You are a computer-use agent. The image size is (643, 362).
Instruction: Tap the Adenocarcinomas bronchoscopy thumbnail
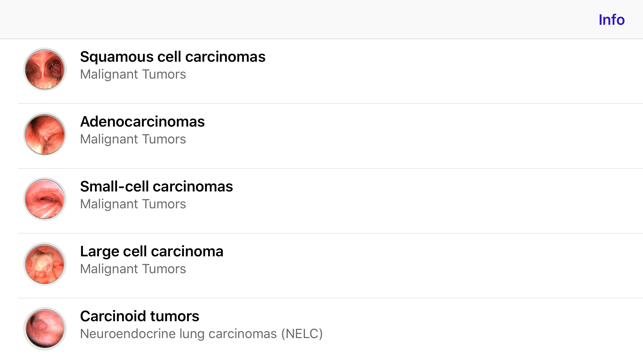tap(45, 134)
